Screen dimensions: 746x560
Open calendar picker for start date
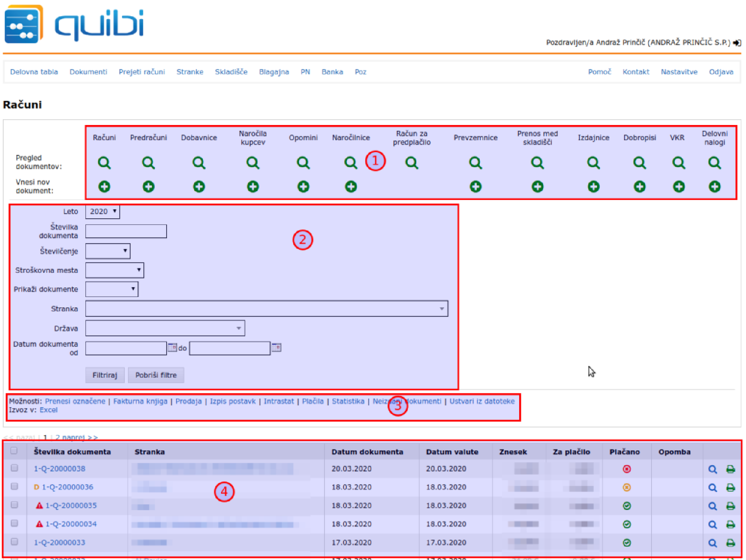click(172, 348)
